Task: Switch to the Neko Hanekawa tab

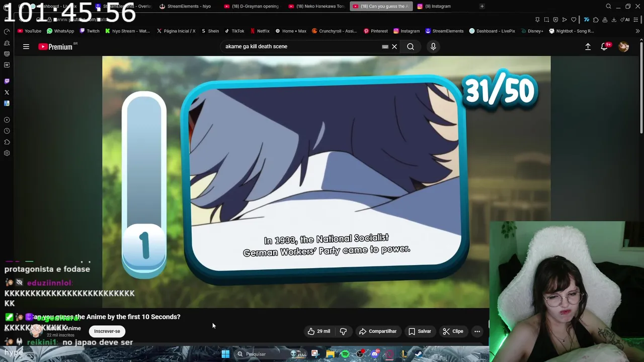Action: 316,7
